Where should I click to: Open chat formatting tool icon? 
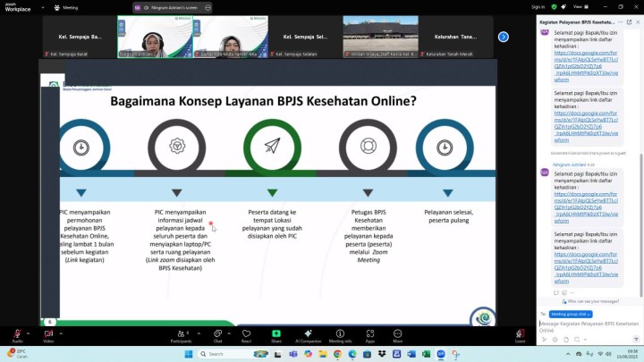(544, 340)
